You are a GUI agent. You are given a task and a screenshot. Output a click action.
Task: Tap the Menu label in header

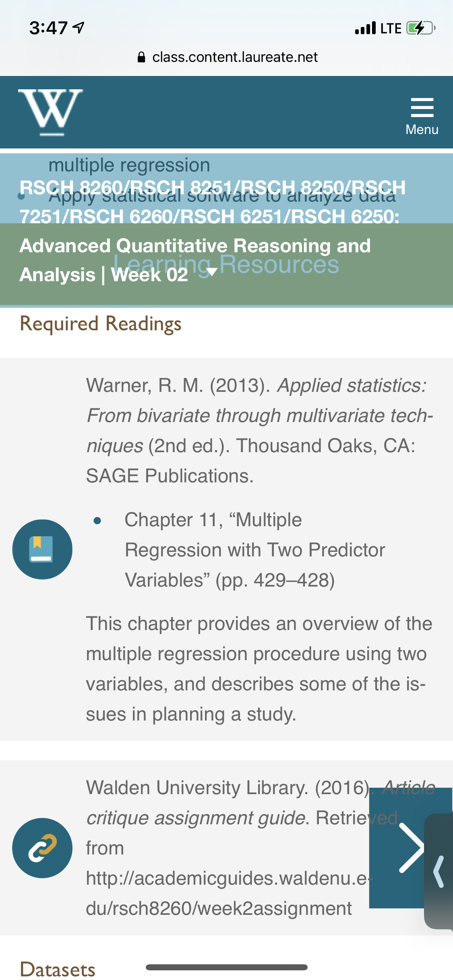(x=422, y=130)
